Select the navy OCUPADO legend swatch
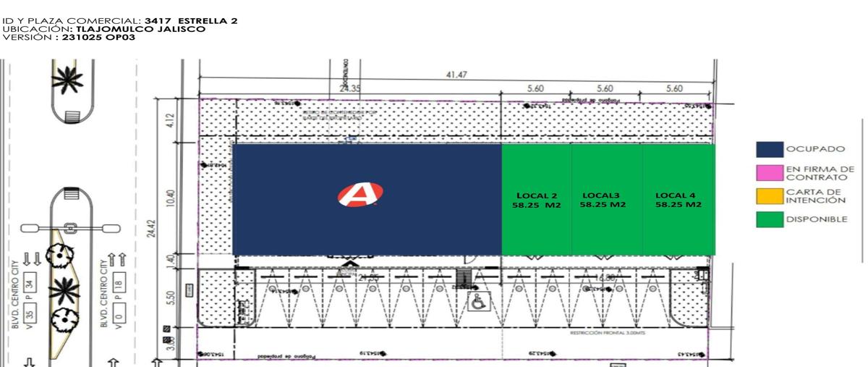868x367 pixels. [x=769, y=149]
